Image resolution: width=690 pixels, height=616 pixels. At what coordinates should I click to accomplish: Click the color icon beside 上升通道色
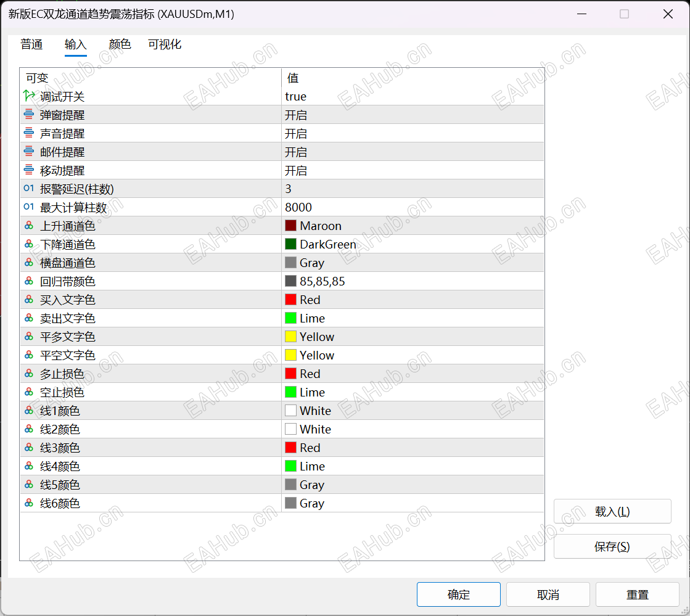(28, 225)
